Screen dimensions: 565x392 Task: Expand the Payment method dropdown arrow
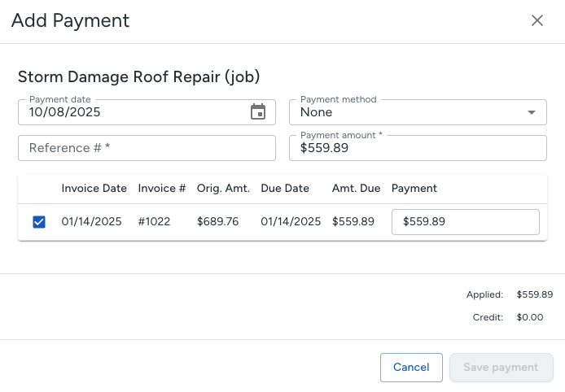pyautogui.click(x=532, y=112)
